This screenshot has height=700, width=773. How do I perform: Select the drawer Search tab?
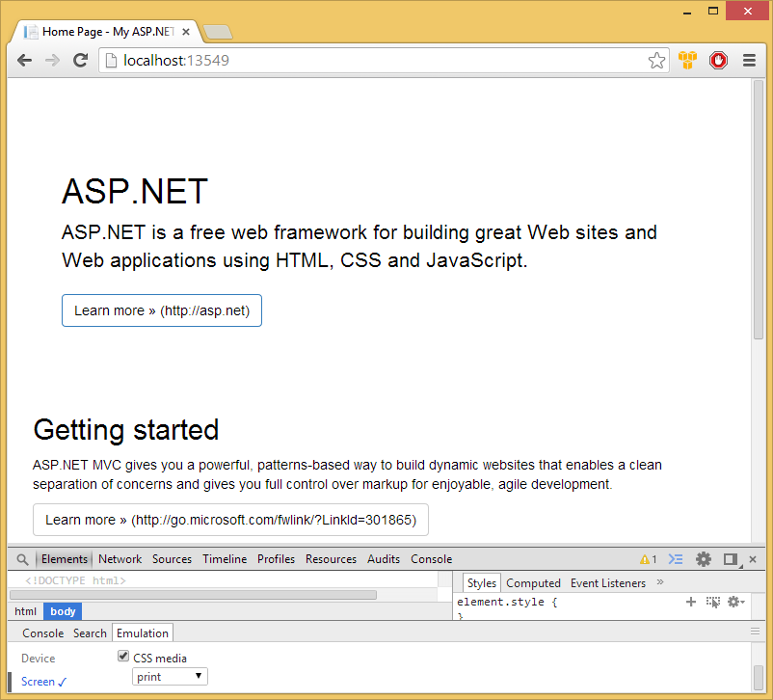(90, 633)
